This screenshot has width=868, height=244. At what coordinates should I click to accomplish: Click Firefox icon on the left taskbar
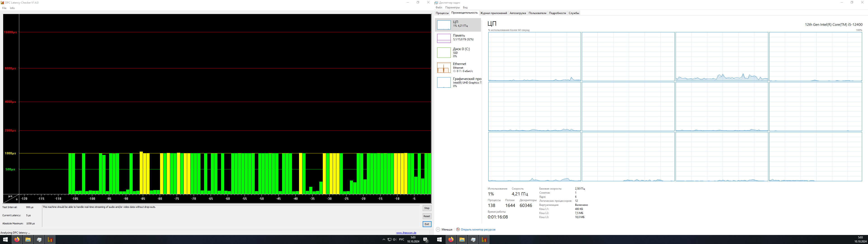click(17, 240)
